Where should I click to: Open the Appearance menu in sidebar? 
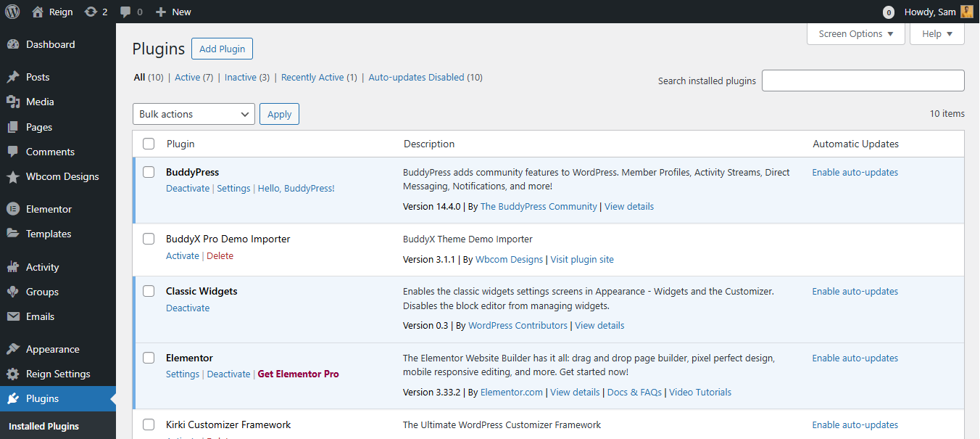(52, 349)
